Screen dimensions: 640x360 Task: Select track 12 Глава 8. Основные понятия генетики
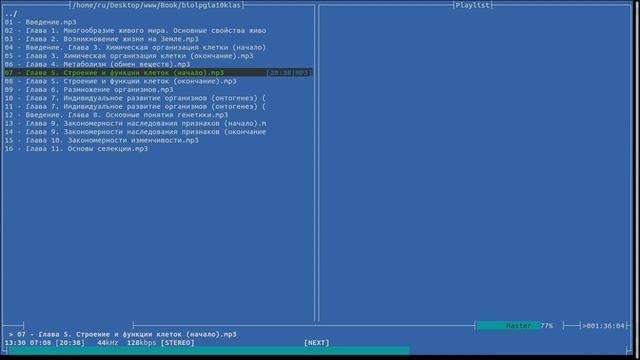[x=116, y=115]
